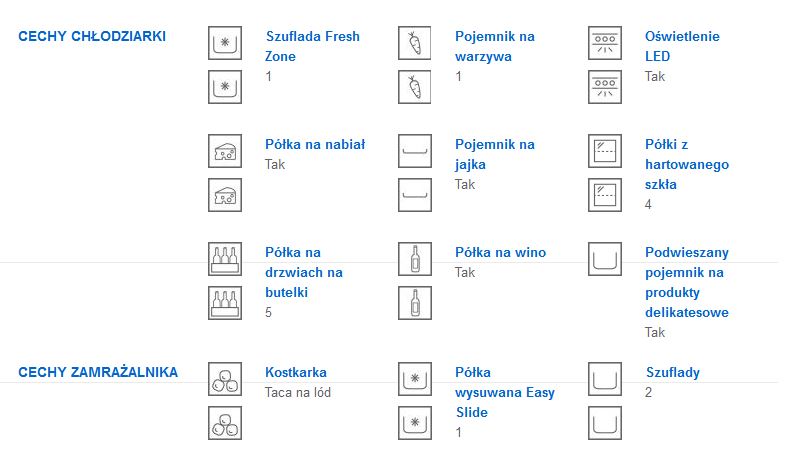
Task: Click the upper tempered glass shelf icon
Action: pos(605,151)
